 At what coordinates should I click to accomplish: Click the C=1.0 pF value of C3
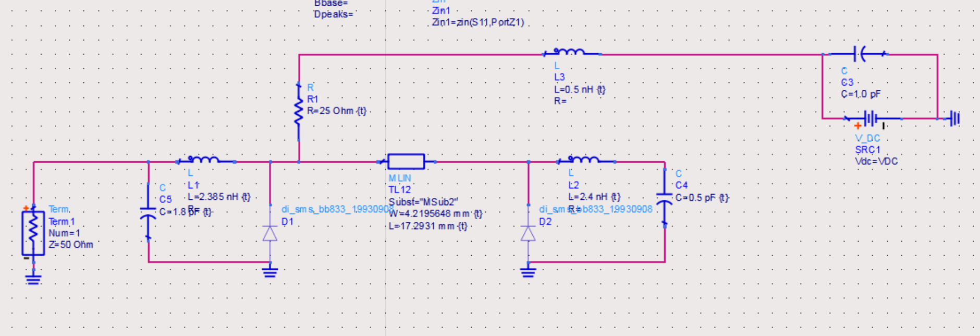pyautogui.click(x=861, y=94)
